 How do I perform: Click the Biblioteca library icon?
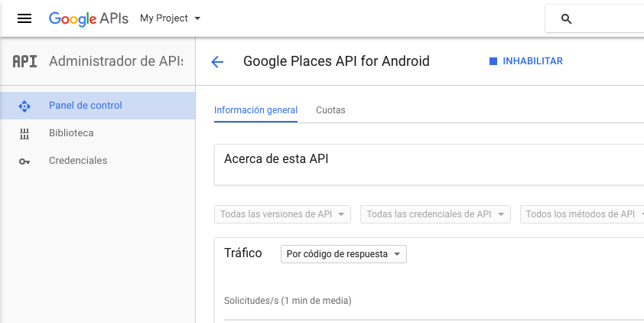24,133
